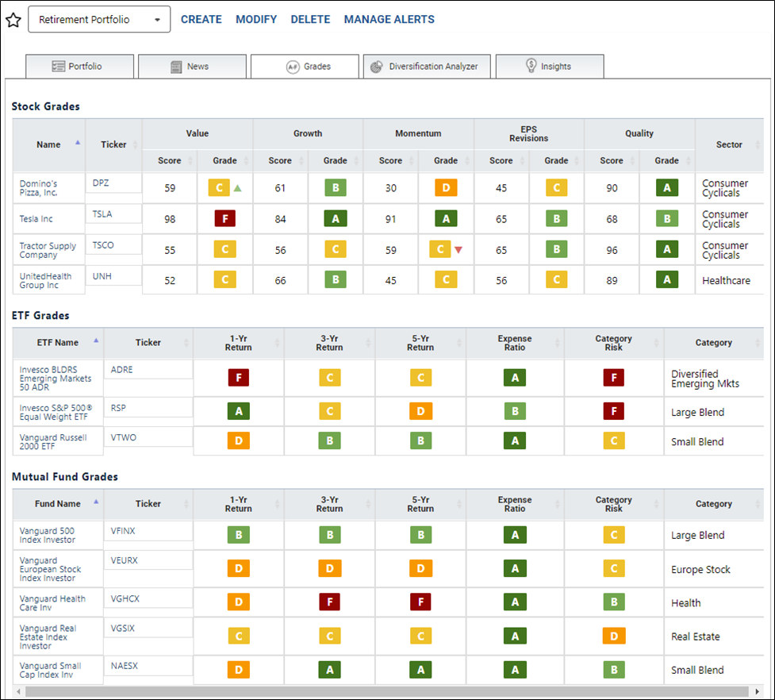Click the CREATE portfolio link
This screenshot has height=700, width=775.
click(201, 19)
